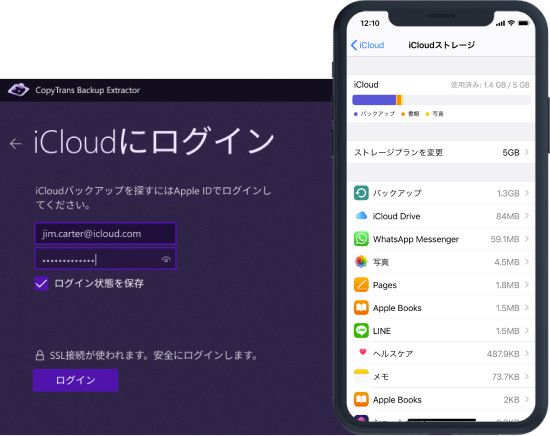This screenshot has width=550, height=436.
Task: Expand the iCloud Drive 84MB chevron
Action: (527, 216)
